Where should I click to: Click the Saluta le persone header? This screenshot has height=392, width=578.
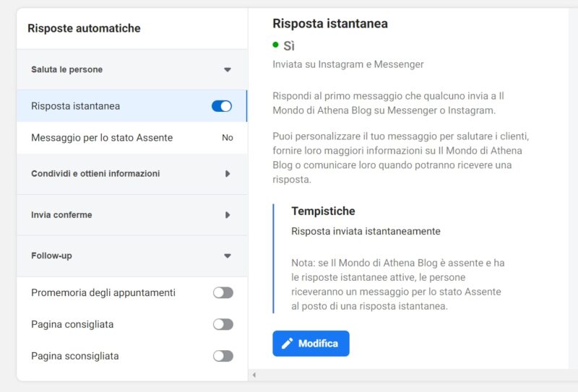(67, 70)
